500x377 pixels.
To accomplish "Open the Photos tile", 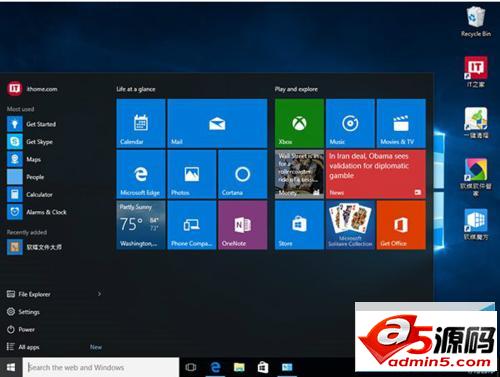I will (192, 174).
